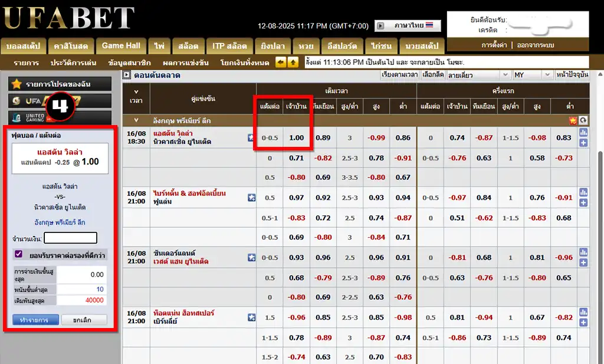The image size is (604, 364).
Task: Click the plus icon for Brighton match
Action: [x=583, y=202]
